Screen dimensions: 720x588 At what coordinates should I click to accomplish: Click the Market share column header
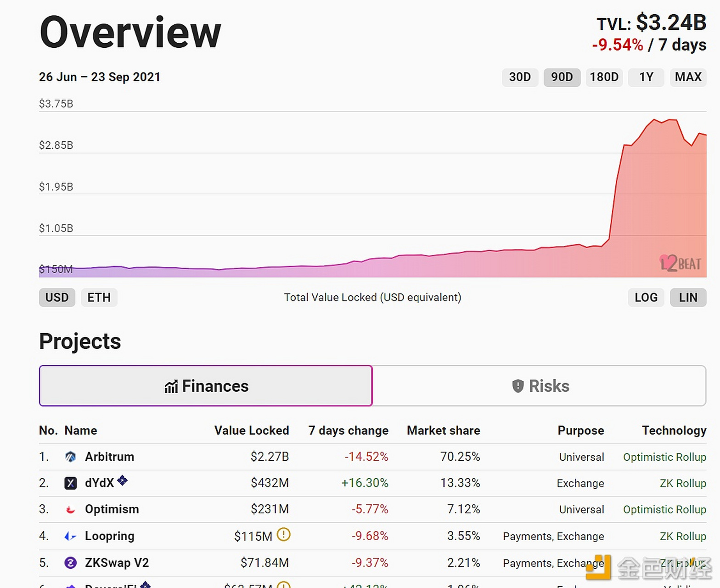click(x=444, y=430)
